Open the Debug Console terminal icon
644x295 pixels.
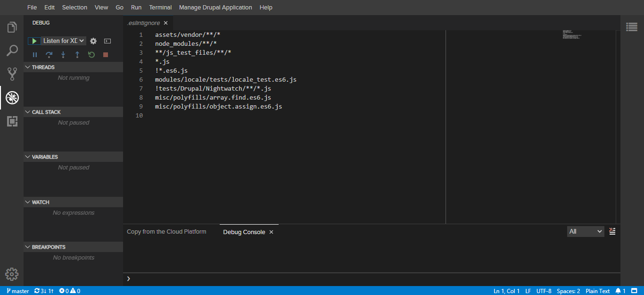pyautogui.click(x=107, y=41)
